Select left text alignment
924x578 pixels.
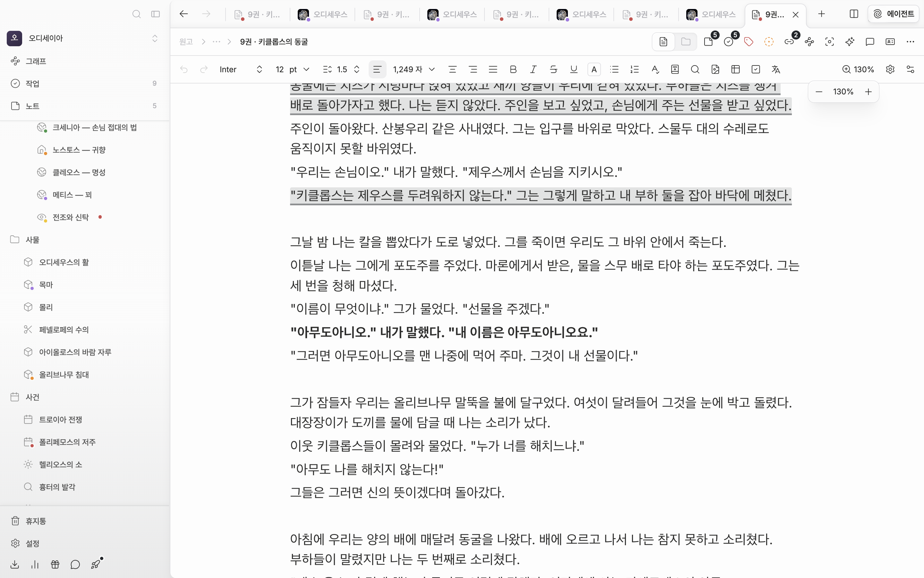[x=377, y=69]
